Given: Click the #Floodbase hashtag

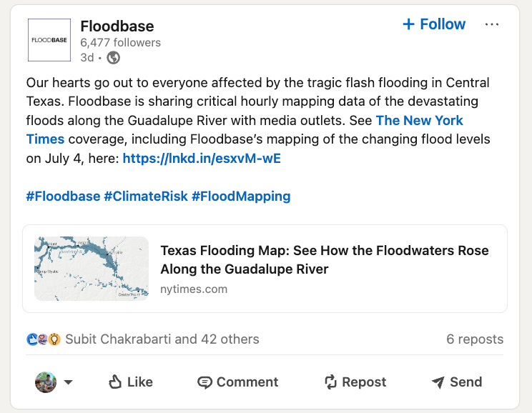Looking at the screenshot, I should (x=63, y=196).
